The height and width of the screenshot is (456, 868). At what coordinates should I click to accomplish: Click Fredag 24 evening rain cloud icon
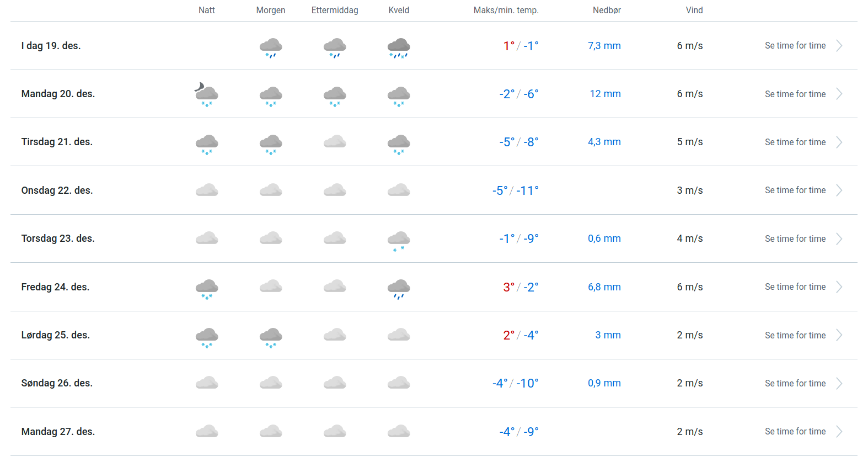(398, 288)
